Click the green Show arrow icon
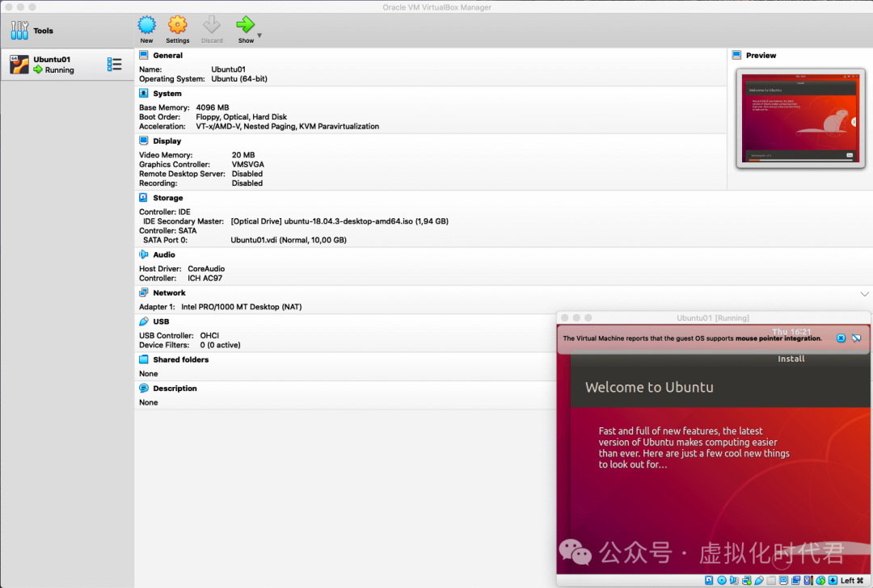The width and height of the screenshot is (873, 588). coord(245,25)
